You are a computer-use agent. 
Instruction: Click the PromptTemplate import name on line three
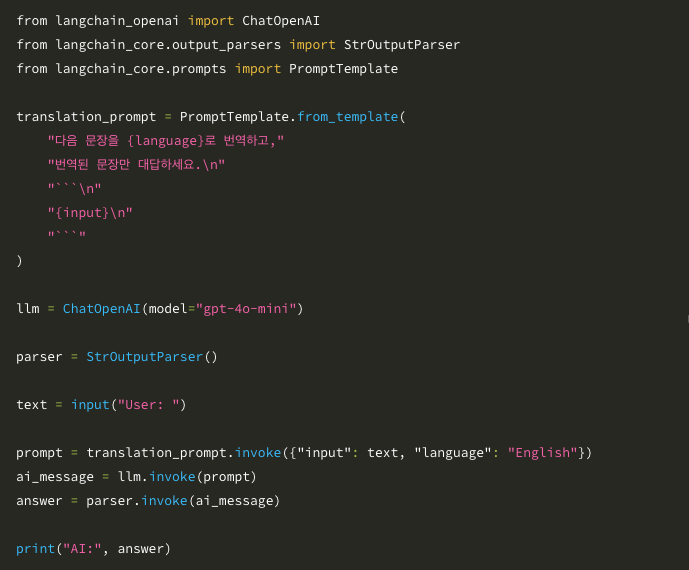[343, 69]
